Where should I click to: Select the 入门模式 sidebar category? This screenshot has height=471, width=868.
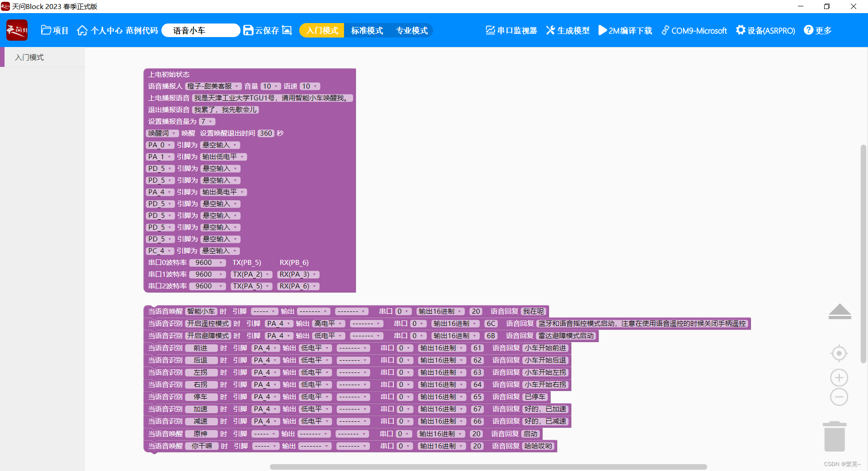tap(42, 57)
